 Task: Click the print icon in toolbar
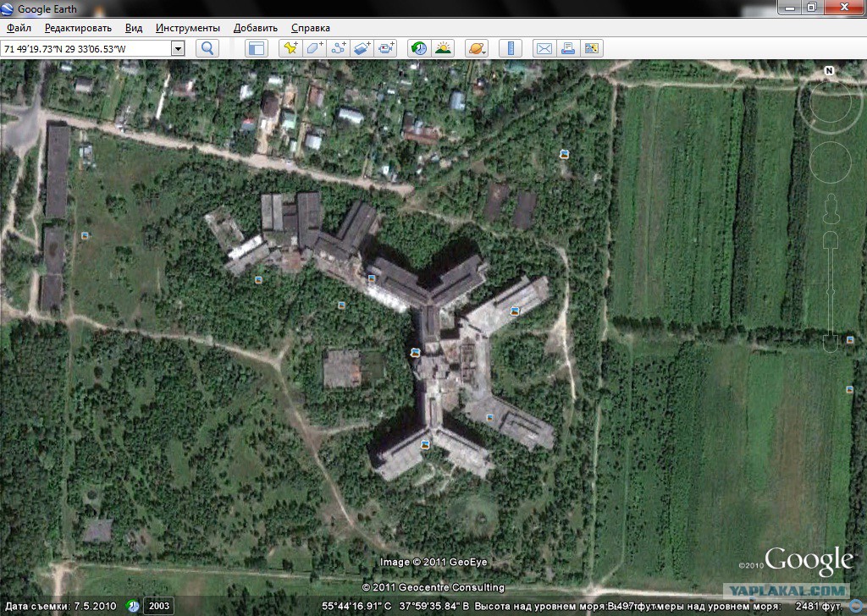pos(568,48)
